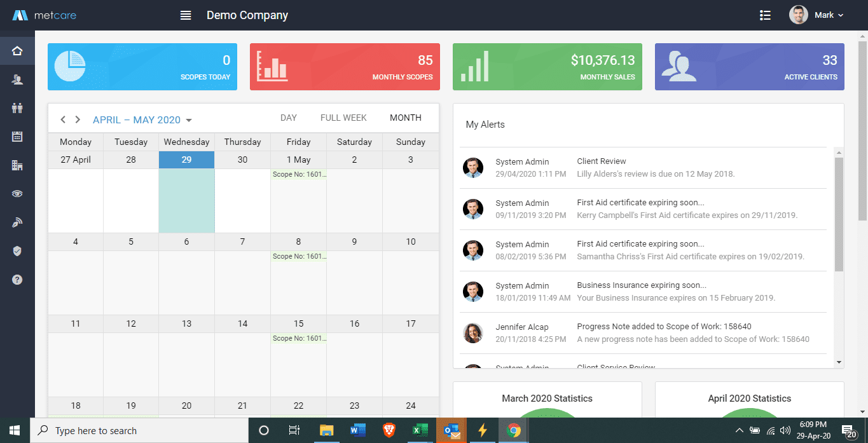
Task: Expand the April – May 2020 date picker
Action: click(142, 119)
